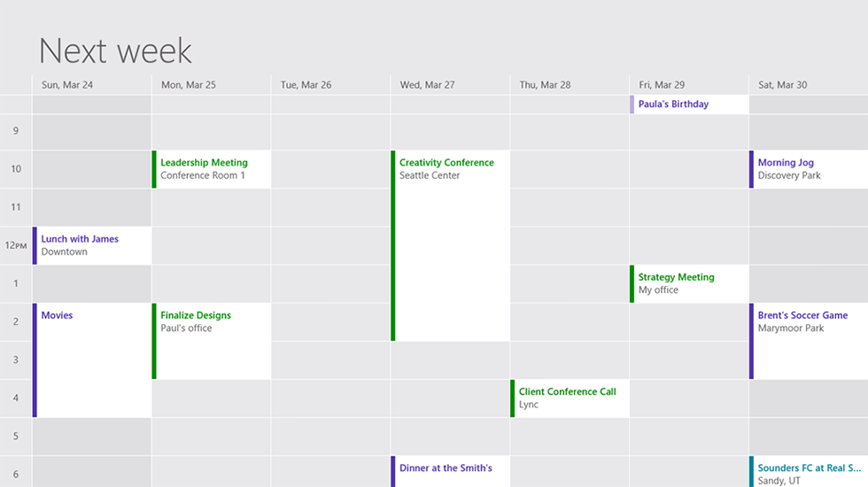Open the Finalize Designs appointment
This screenshot has width=868, height=487.
pyautogui.click(x=212, y=341)
